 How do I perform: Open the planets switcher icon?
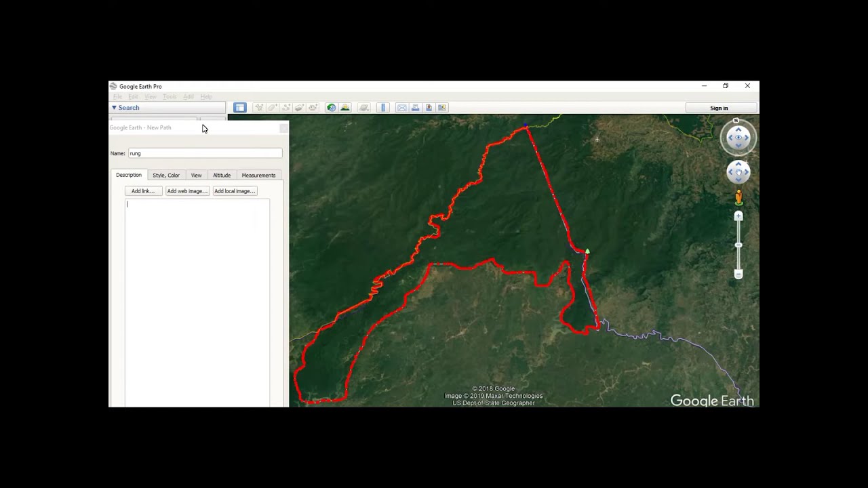[x=363, y=107]
